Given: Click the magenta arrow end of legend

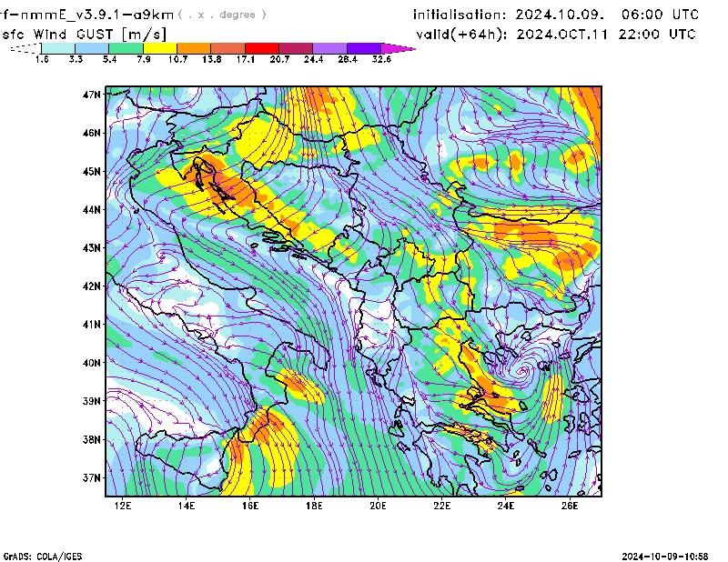Looking at the screenshot, I should pyautogui.click(x=398, y=48).
